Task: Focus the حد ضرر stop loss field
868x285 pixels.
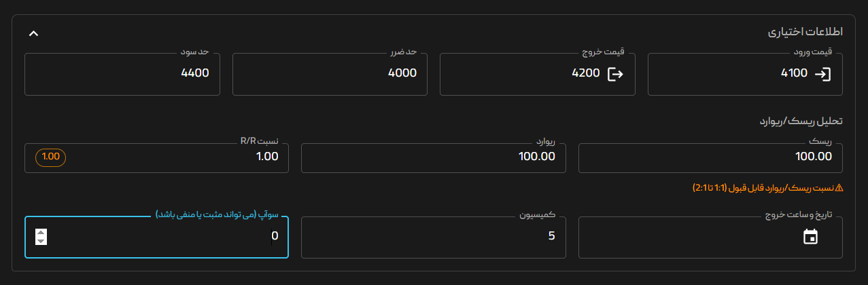Action: (x=330, y=74)
